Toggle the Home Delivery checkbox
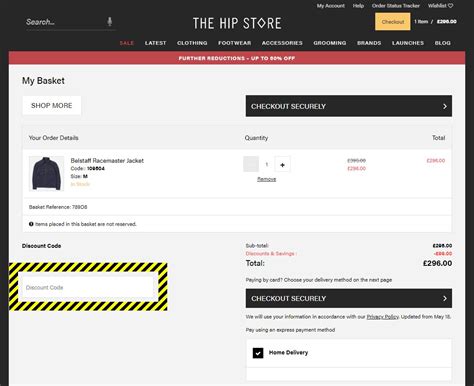The height and width of the screenshot is (386, 474). (x=258, y=353)
